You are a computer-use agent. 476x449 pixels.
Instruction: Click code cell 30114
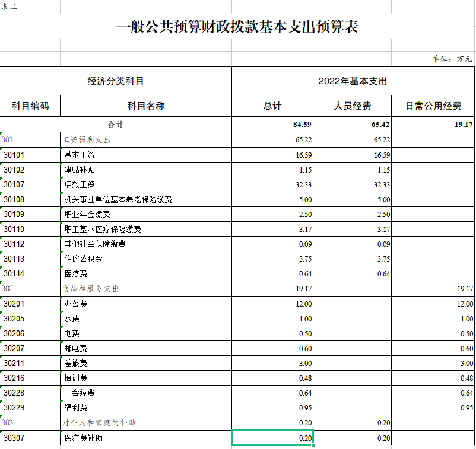point(30,274)
